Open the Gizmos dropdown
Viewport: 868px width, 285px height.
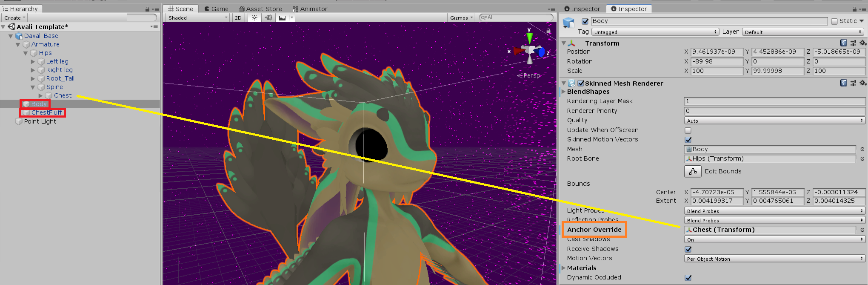pos(461,17)
